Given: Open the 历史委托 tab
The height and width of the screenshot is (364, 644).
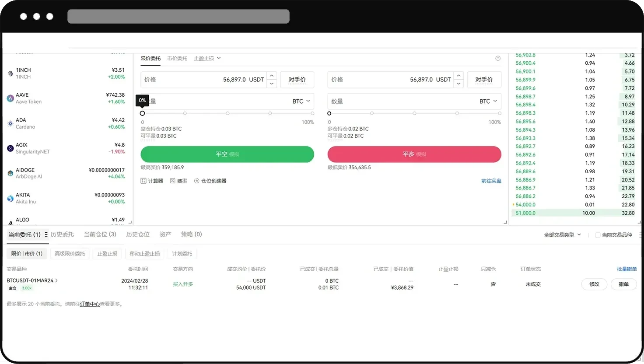Looking at the screenshot, I should point(62,234).
